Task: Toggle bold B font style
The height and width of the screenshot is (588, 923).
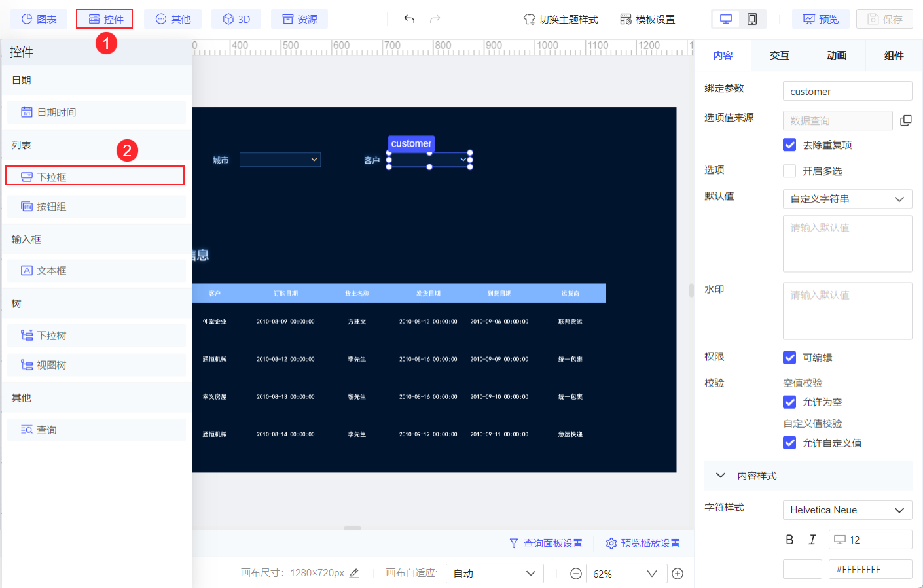Action: 789,540
